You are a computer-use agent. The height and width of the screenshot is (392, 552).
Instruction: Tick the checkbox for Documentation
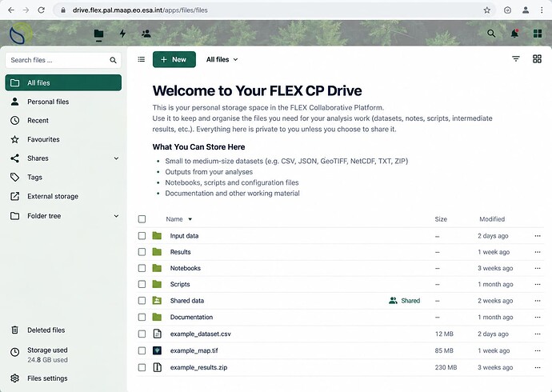142,317
